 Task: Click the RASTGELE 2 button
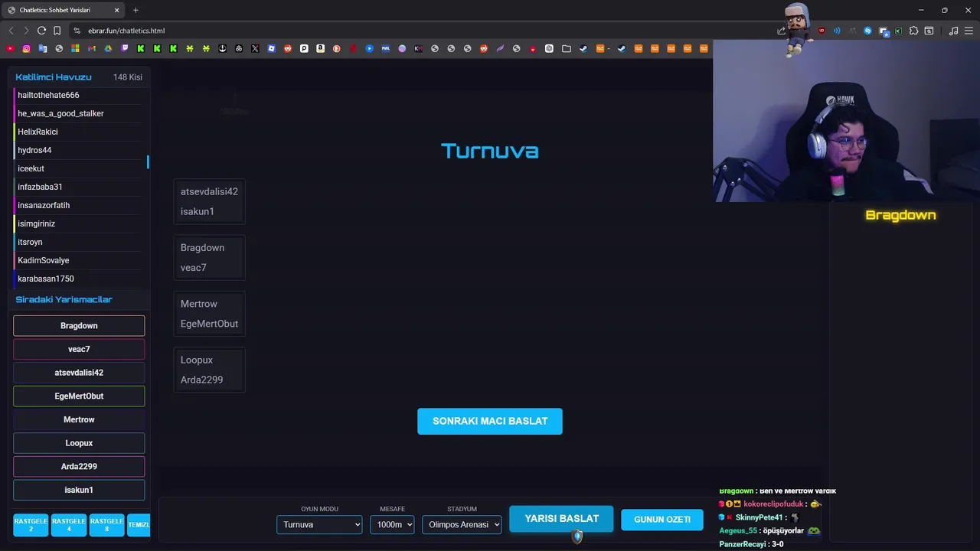31,525
